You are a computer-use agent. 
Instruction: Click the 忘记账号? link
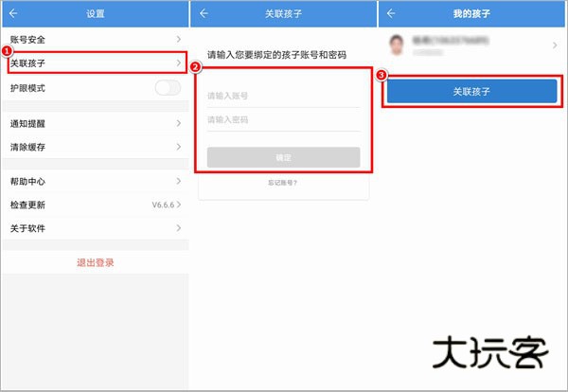click(282, 183)
